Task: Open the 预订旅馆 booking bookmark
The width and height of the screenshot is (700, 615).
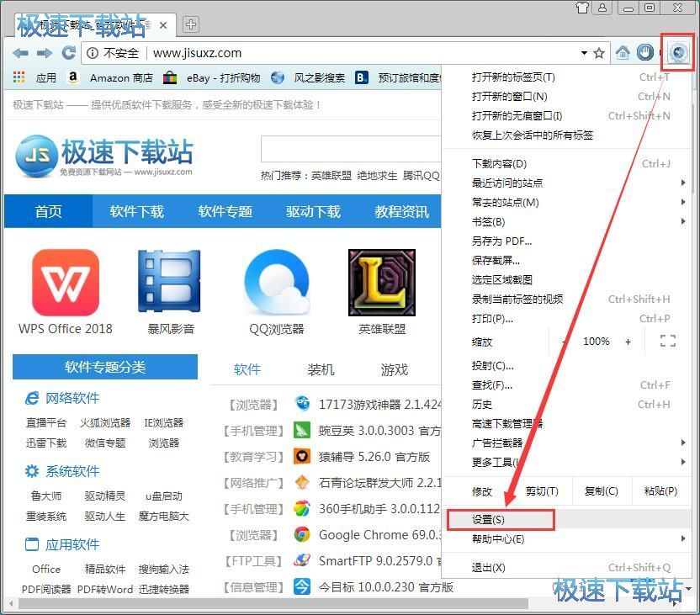Action: pos(398,77)
